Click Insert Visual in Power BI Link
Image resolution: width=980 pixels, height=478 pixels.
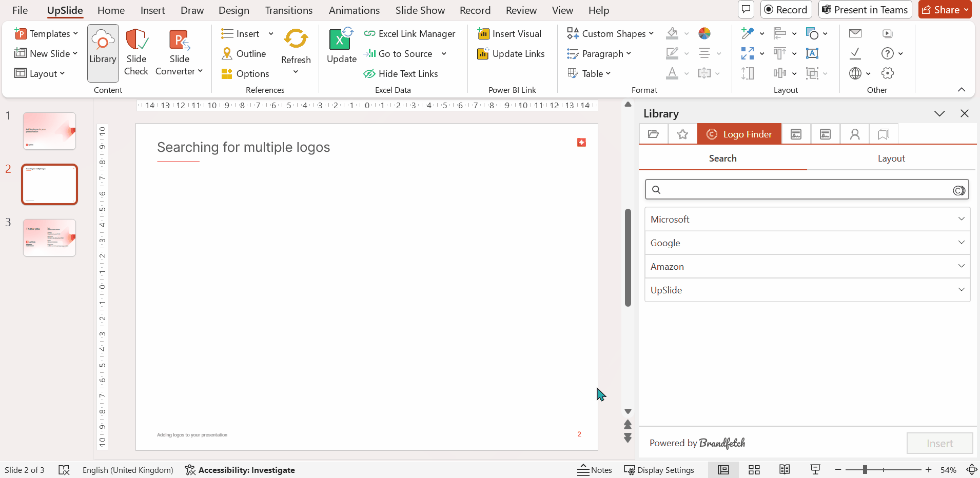[x=509, y=34]
